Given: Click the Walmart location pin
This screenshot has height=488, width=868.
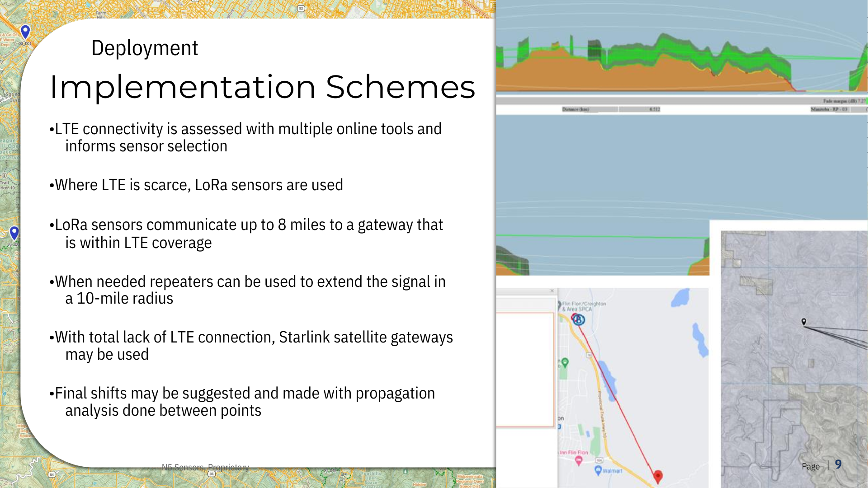Looking at the screenshot, I should [x=598, y=470].
